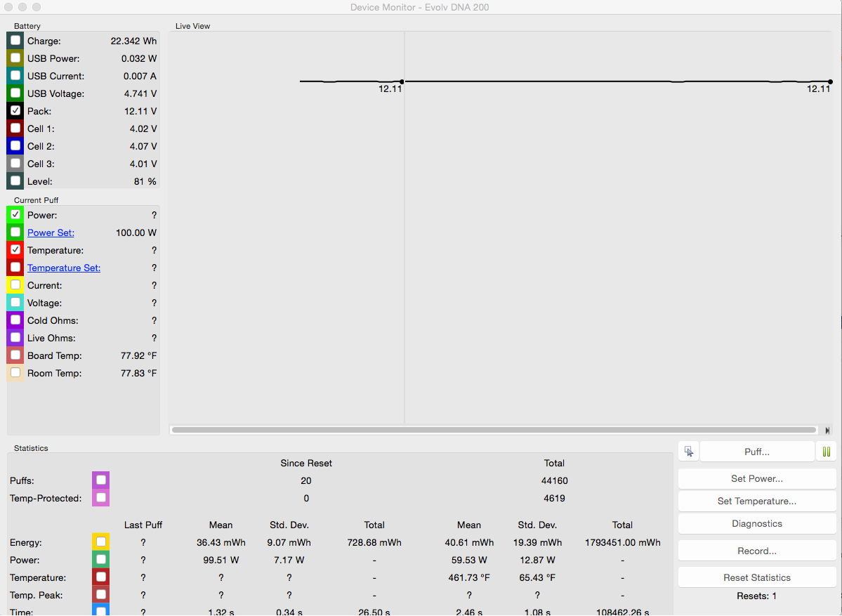The image size is (842, 616).
Task: Uncheck the Temperature checkbox in Current Puff
Action: point(15,249)
